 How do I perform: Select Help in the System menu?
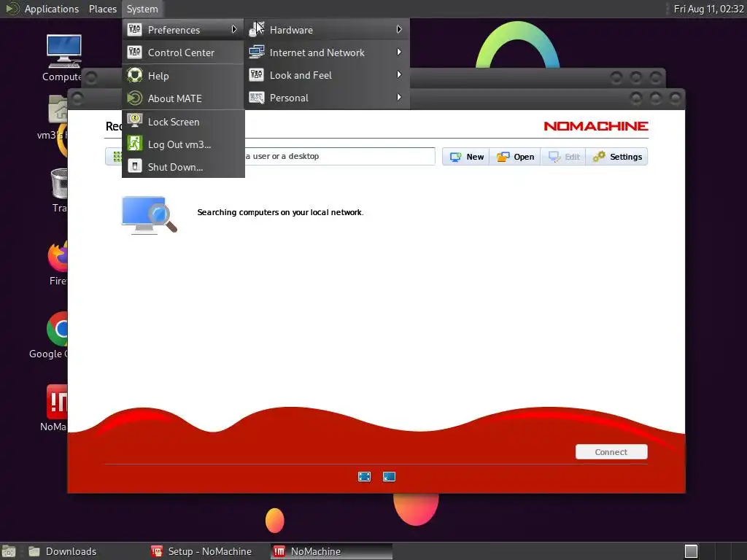[x=183, y=76]
